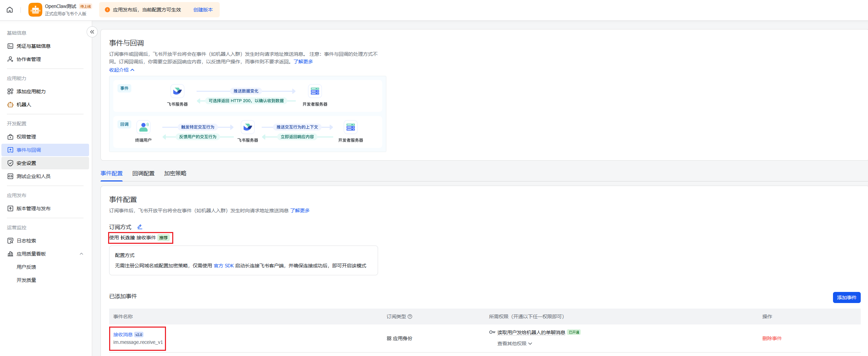Open 版本管理与发布 in the sidebar
Image resolution: width=868 pixels, height=356 pixels.
pyautogui.click(x=34, y=208)
